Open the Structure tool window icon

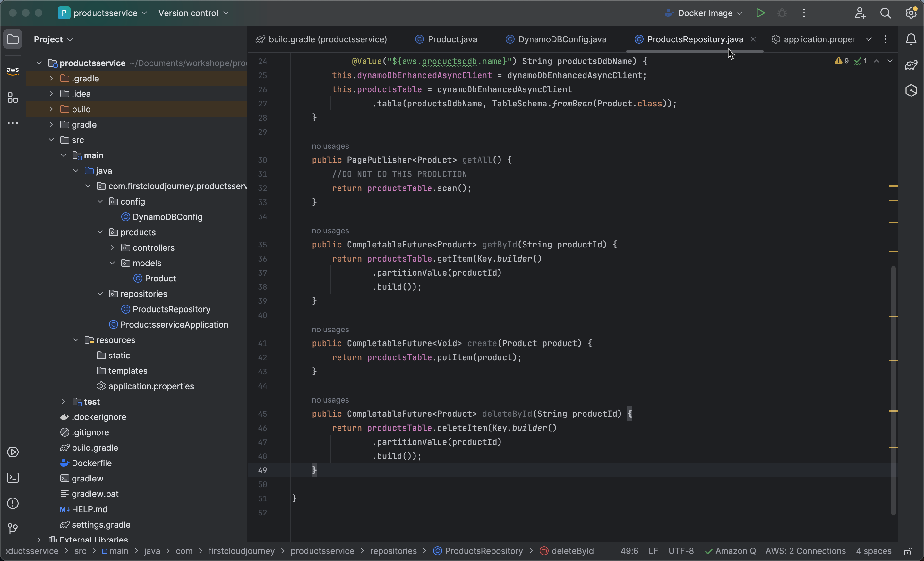(x=13, y=98)
